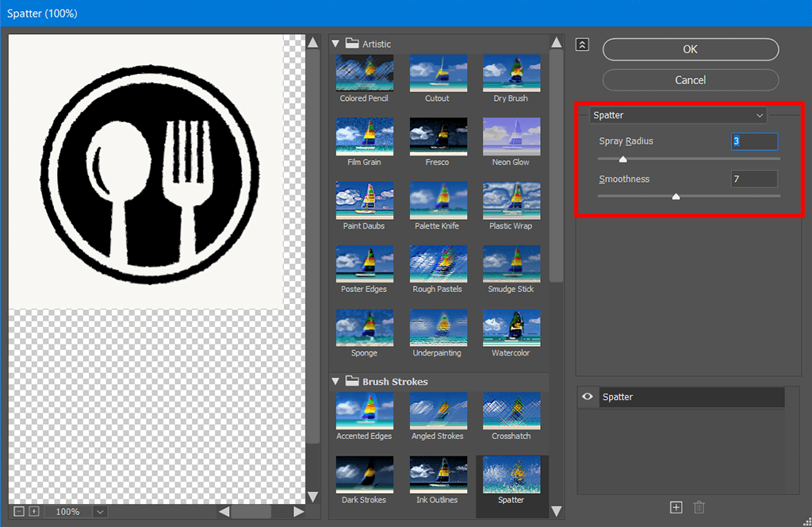812x527 pixels.
Task: Toggle visibility of the Spatter effect layer
Action: [x=588, y=396]
